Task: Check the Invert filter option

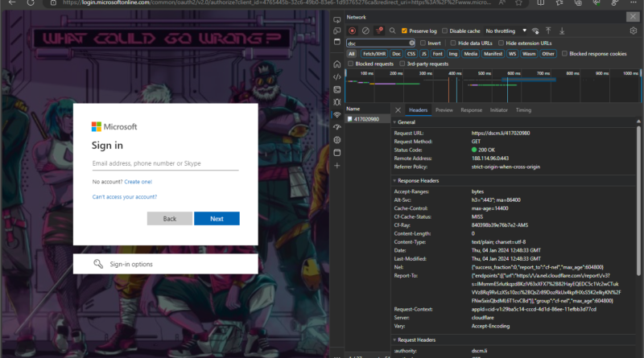Action: tap(423, 43)
